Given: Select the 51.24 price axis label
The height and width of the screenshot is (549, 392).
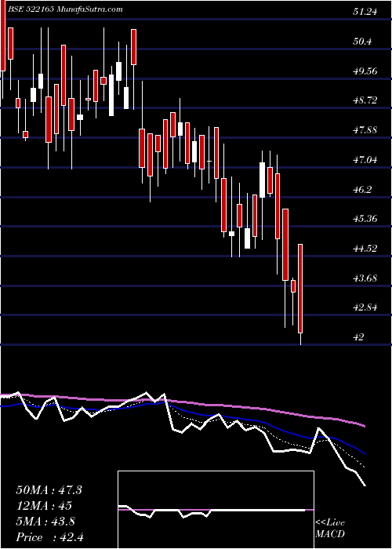Looking at the screenshot, I should [365, 12].
